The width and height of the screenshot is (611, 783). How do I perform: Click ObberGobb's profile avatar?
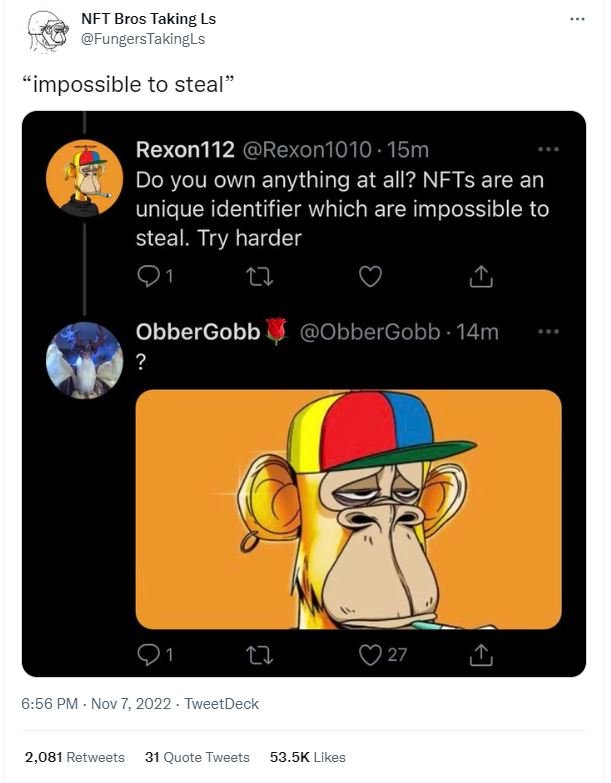pyautogui.click(x=85, y=360)
